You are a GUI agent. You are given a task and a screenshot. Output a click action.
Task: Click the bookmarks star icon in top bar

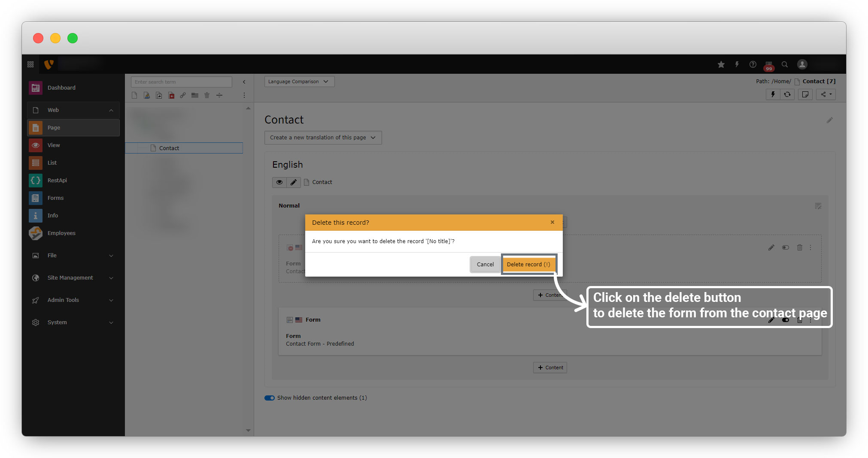pos(721,64)
